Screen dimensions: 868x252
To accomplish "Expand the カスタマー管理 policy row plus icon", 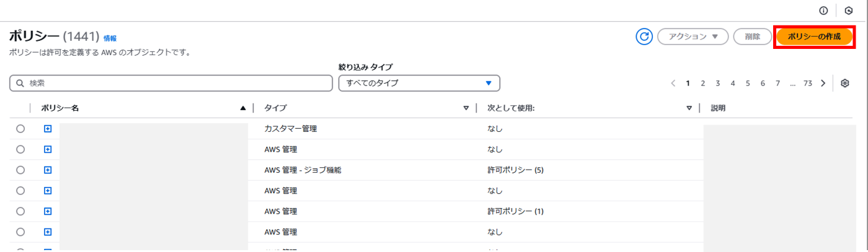I will 48,129.
